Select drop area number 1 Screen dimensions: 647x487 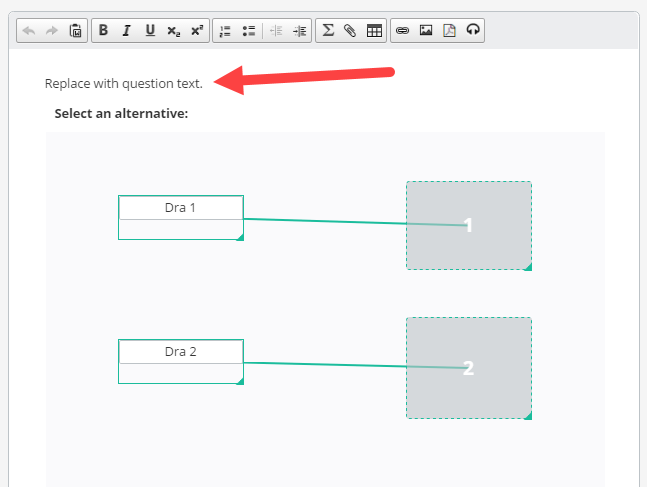469,225
